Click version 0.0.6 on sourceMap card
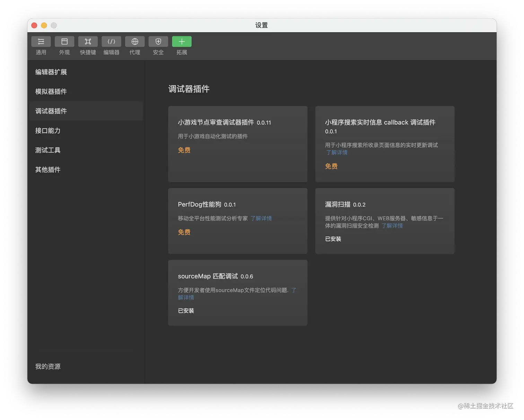This screenshot has width=524, height=420. click(x=247, y=276)
